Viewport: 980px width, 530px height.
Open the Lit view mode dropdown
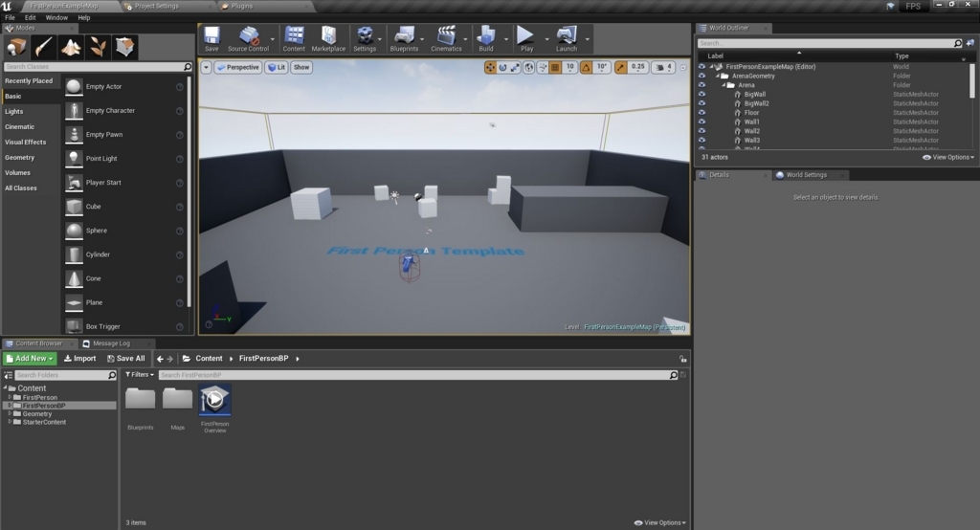point(277,67)
